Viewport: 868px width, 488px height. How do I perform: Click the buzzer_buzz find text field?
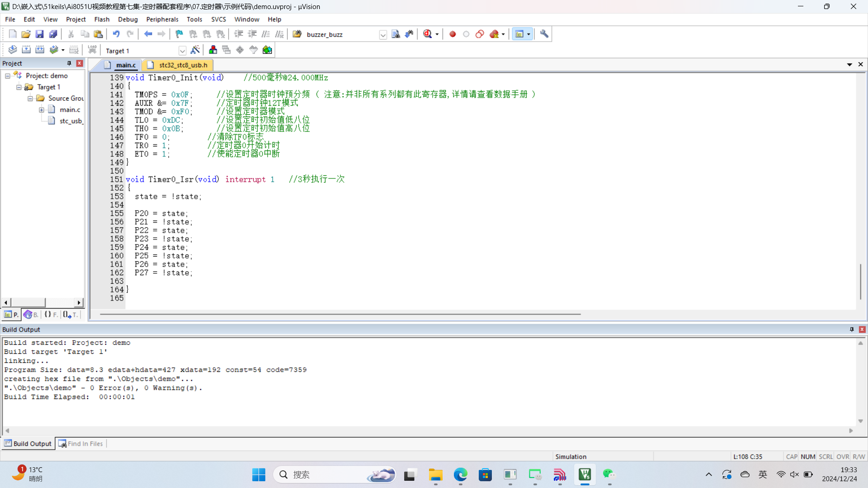pyautogui.click(x=342, y=35)
